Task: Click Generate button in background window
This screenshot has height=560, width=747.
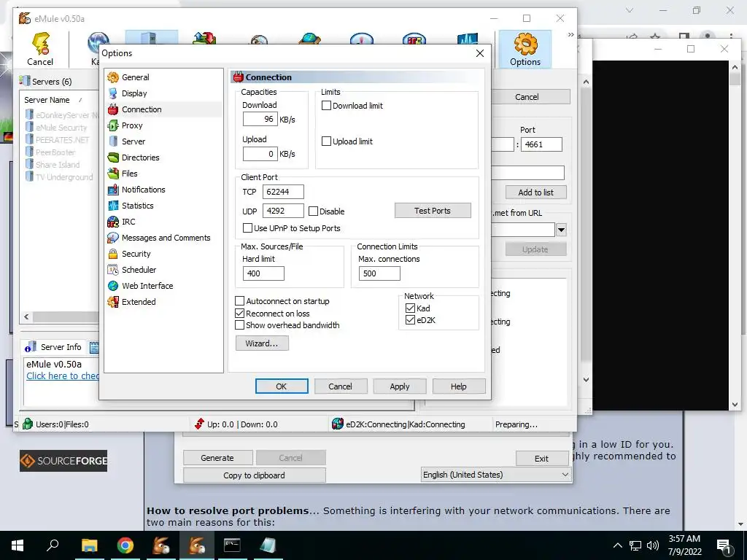Action: 217,458
